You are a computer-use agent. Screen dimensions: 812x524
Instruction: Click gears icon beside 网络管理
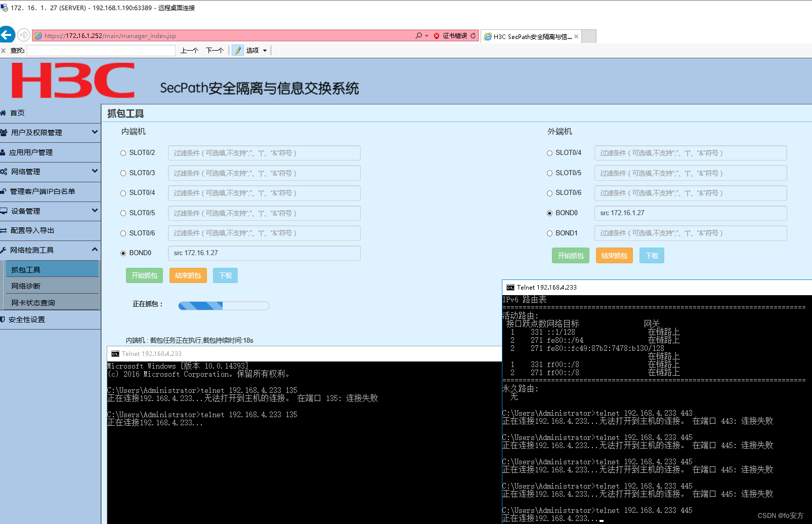4,172
